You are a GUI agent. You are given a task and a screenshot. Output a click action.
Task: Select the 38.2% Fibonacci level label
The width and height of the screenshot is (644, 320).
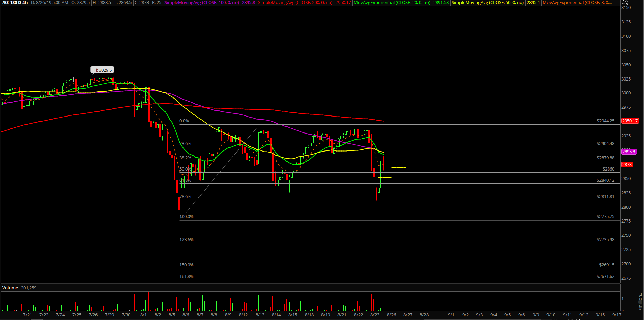[185, 158]
